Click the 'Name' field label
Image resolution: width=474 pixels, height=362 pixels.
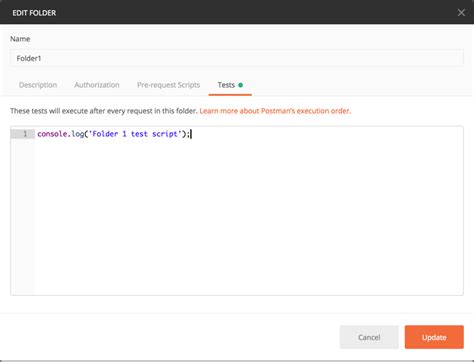(20, 39)
